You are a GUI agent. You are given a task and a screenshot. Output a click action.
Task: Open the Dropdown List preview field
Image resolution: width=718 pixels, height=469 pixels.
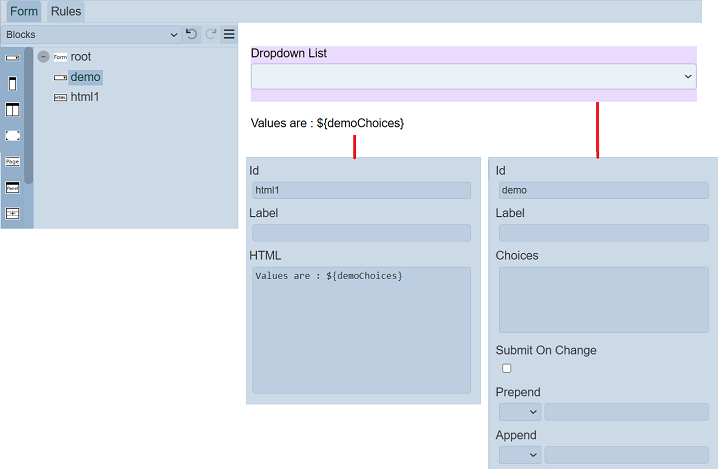pyautogui.click(x=473, y=76)
